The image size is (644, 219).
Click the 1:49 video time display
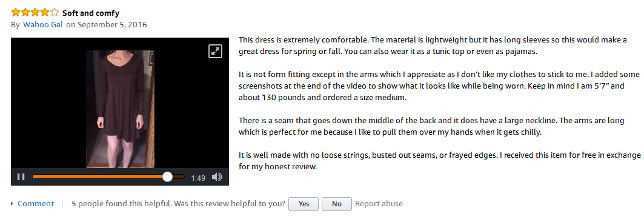click(x=198, y=178)
